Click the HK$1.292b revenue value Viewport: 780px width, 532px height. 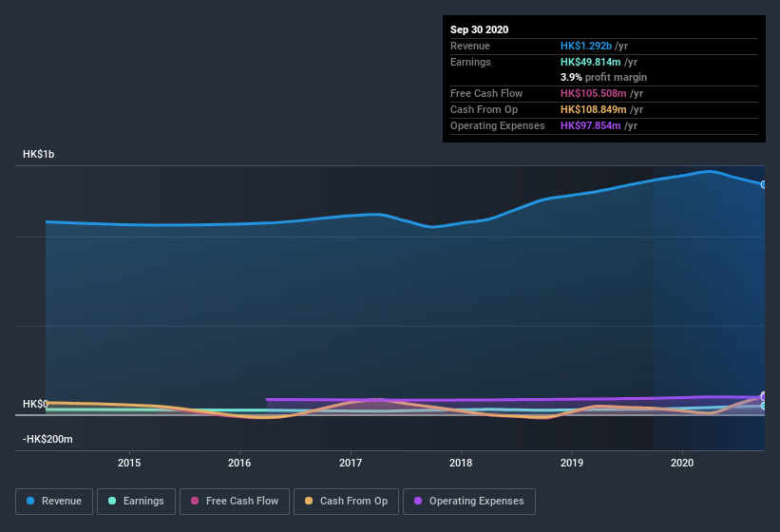coord(586,46)
